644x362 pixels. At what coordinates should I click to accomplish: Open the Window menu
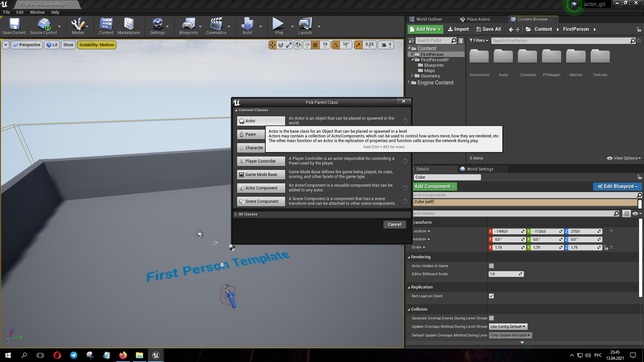click(37, 12)
